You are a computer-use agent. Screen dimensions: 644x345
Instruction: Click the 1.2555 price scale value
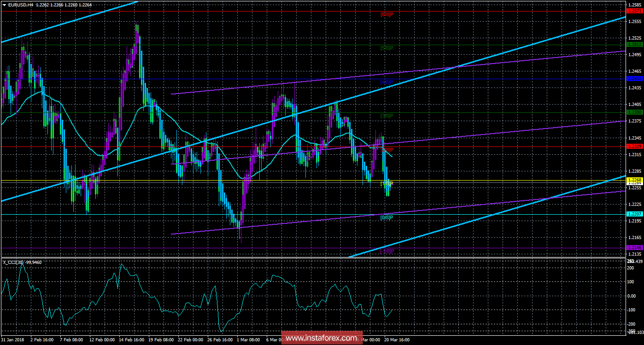[634, 22]
